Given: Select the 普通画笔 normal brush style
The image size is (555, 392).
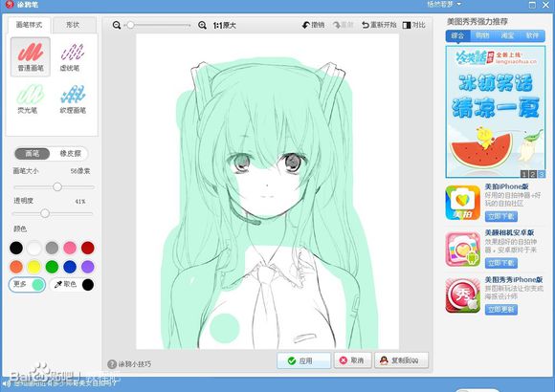Looking at the screenshot, I should [31, 57].
